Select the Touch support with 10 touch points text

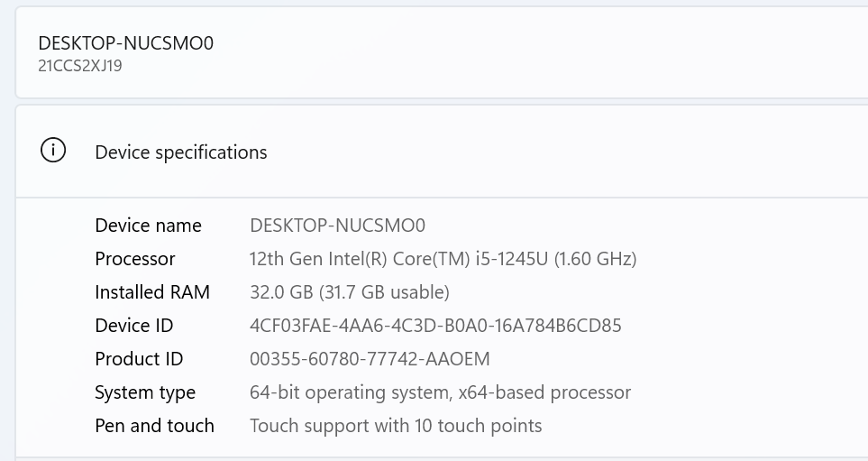(x=396, y=426)
